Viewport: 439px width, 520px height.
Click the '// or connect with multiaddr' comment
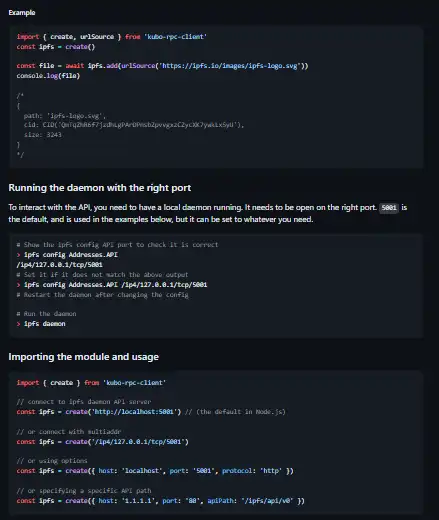tap(69, 432)
